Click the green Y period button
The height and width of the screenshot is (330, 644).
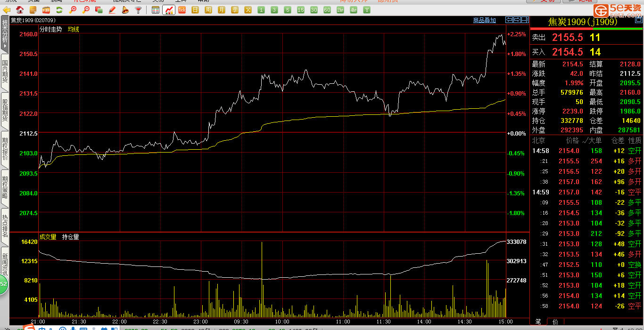coord(367,10)
